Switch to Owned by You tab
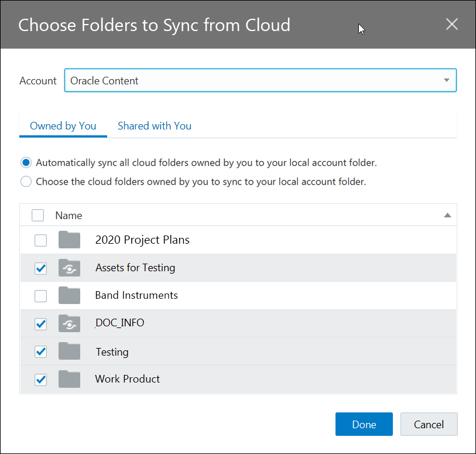This screenshot has width=476, height=454. [63, 126]
